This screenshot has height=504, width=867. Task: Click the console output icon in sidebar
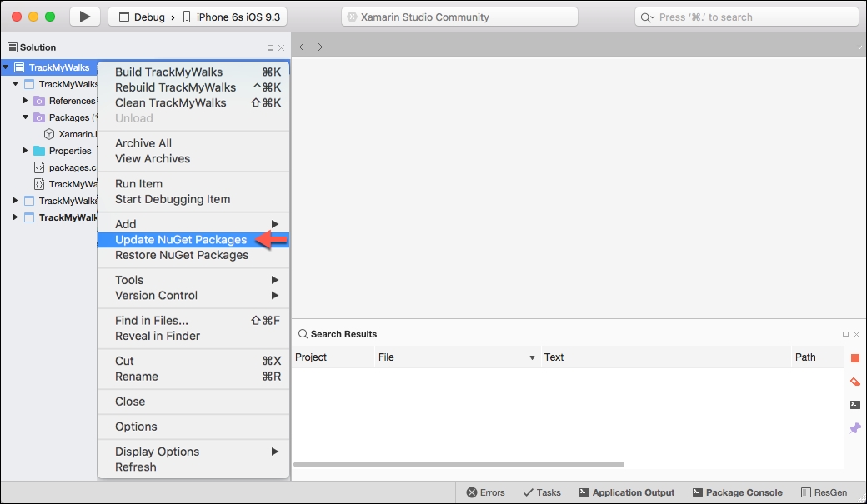(x=854, y=405)
